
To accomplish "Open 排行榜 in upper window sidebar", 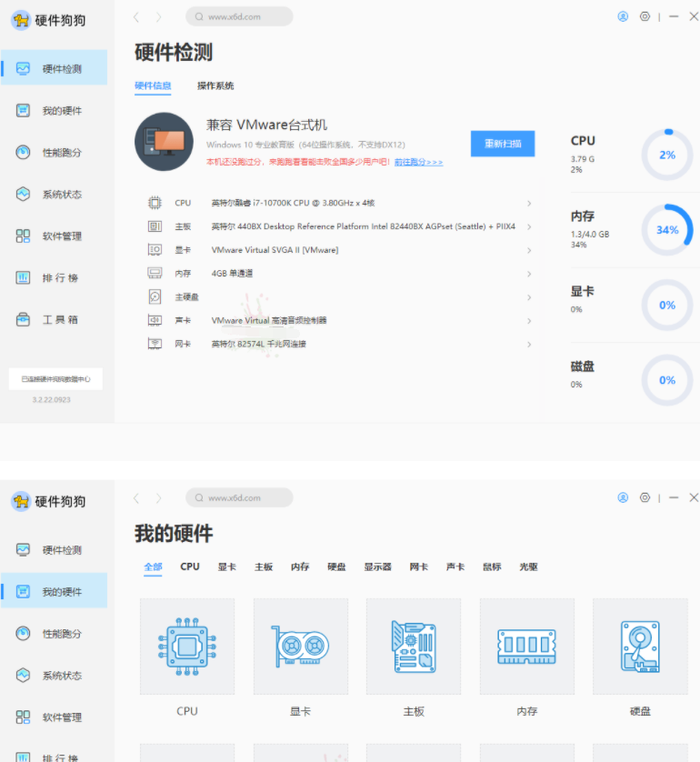I will pos(54,277).
